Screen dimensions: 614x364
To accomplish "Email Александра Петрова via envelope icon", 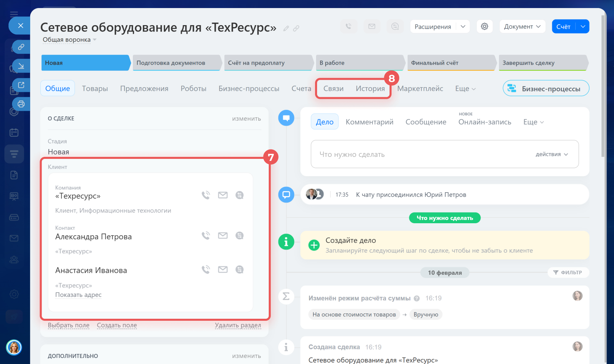I will (x=223, y=236).
